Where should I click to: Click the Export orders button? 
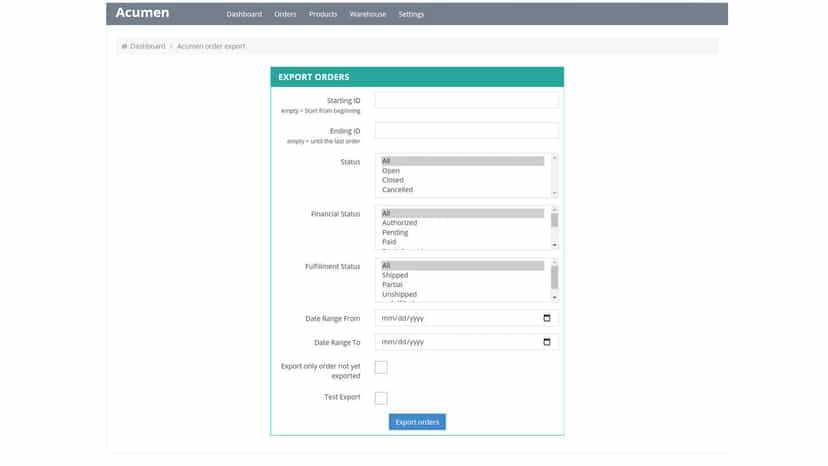tap(417, 422)
